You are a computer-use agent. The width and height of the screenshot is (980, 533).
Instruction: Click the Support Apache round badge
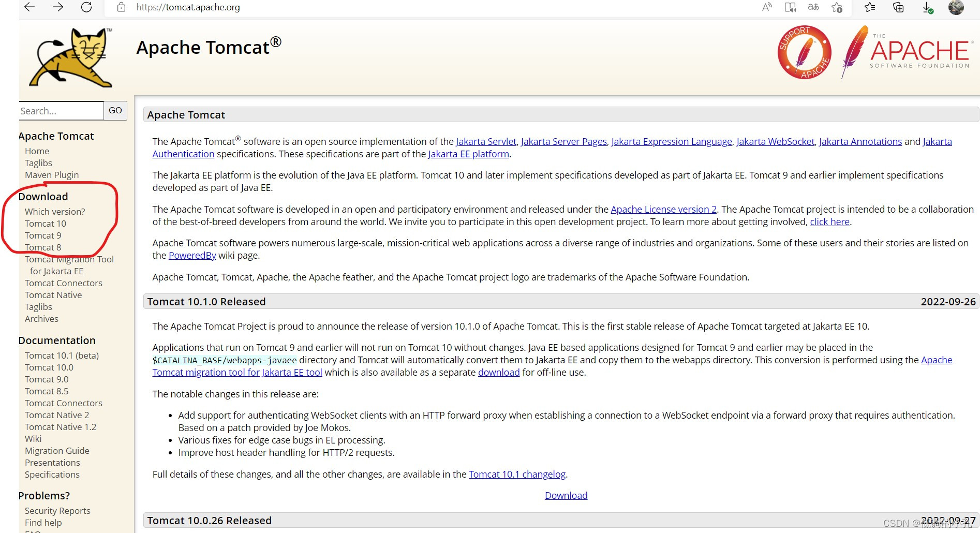point(804,52)
